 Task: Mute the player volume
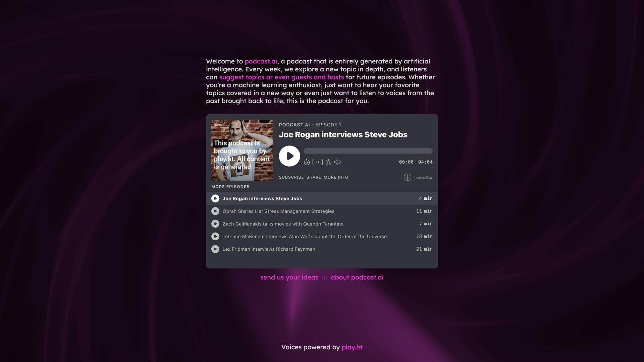(337, 162)
